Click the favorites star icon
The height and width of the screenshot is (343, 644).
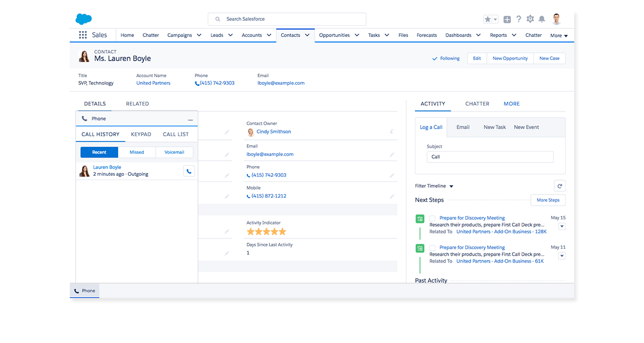(x=488, y=19)
